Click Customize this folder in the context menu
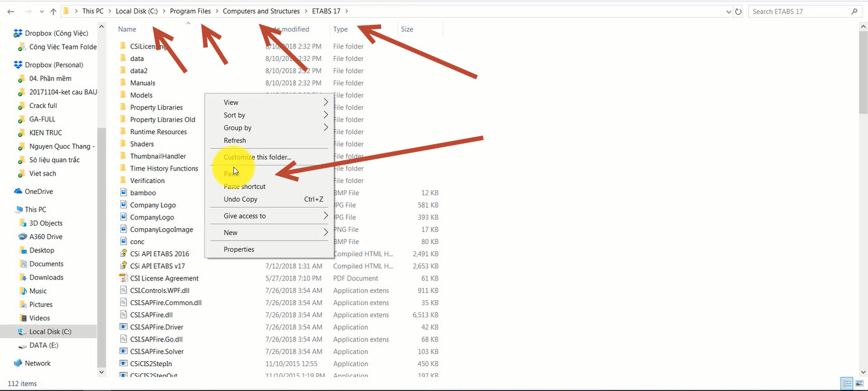 257,157
